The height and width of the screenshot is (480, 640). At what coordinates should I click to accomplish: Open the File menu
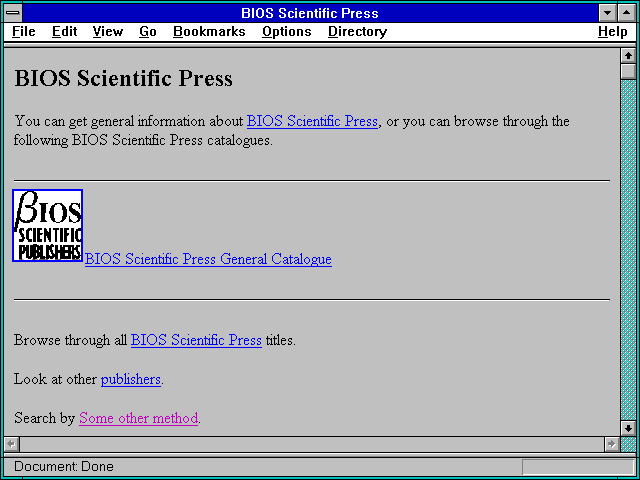(x=24, y=32)
